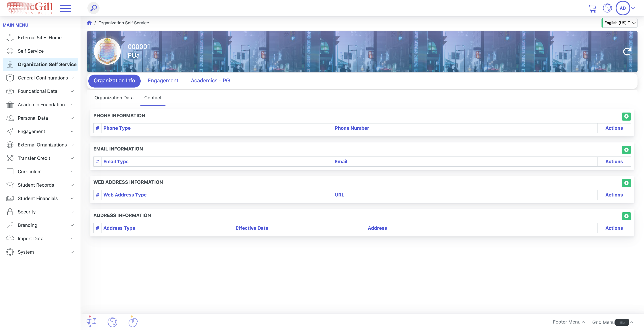Sort by Web Address Type column header
Viewport: 644px width, 330px height.
pyautogui.click(x=125, y=195)
